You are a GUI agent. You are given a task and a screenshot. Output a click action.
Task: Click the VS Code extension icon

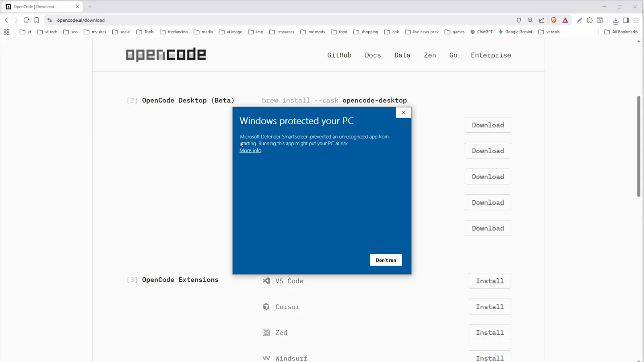266,281
